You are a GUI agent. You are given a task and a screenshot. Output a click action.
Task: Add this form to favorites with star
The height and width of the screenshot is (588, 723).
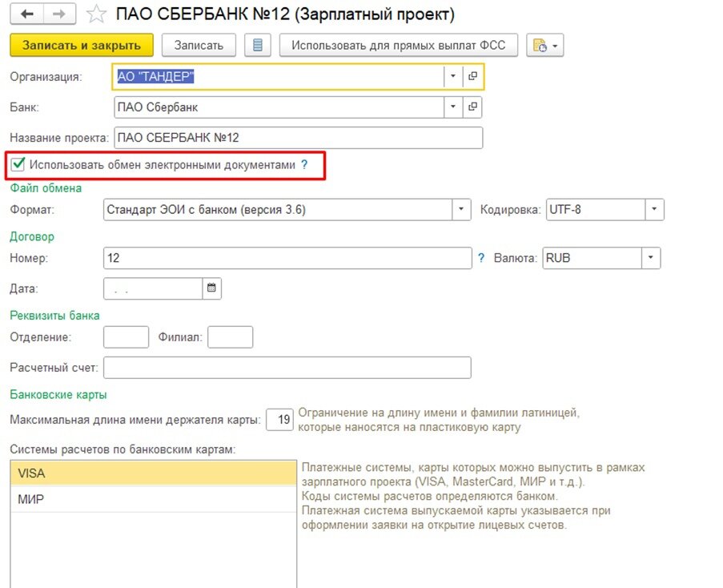[96, 14]
